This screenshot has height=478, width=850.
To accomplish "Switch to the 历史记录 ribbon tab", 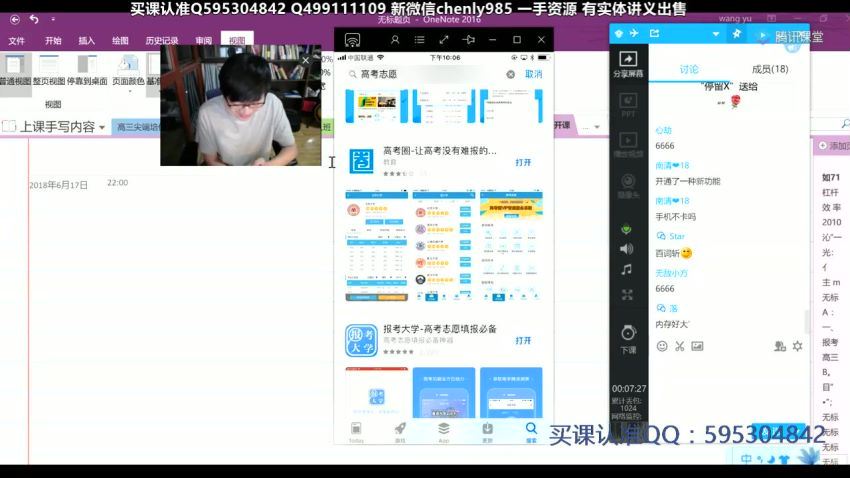I will pyautogui.click(x=162, y=41).
